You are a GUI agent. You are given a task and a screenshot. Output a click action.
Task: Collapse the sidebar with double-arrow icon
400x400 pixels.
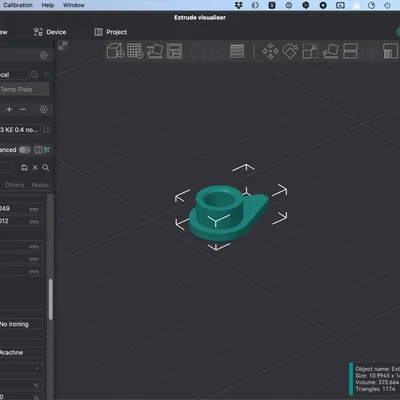[x=63, y=46]
